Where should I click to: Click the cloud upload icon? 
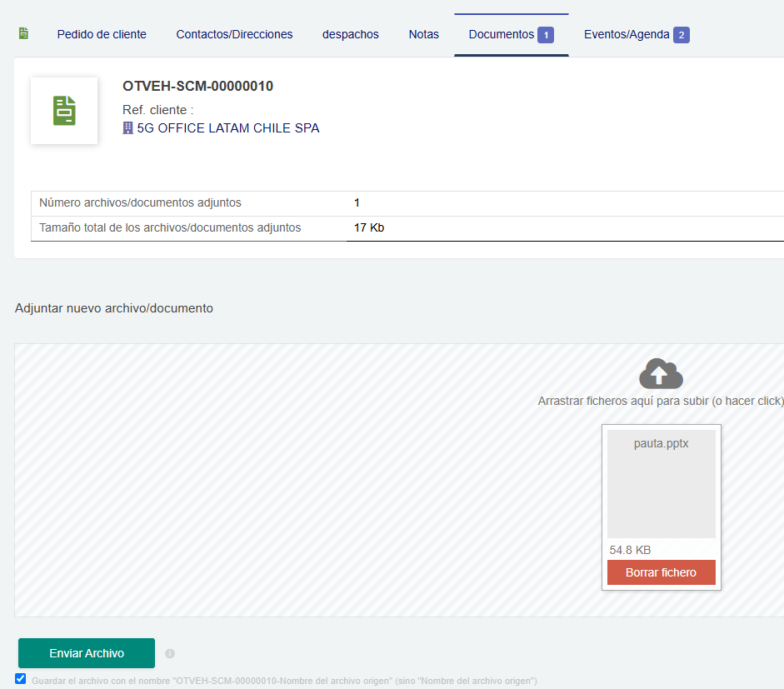tap(661, 374)
